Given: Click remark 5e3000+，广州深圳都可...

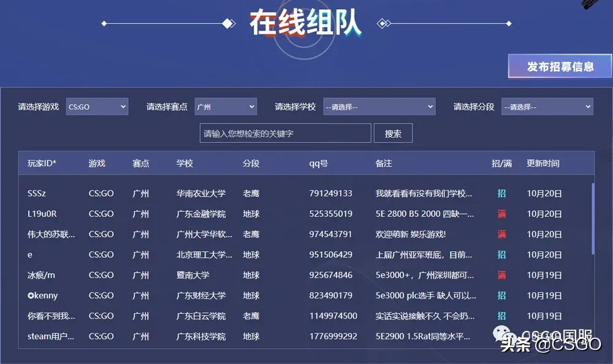Looking at the screenshot, I should coord(425,275).
